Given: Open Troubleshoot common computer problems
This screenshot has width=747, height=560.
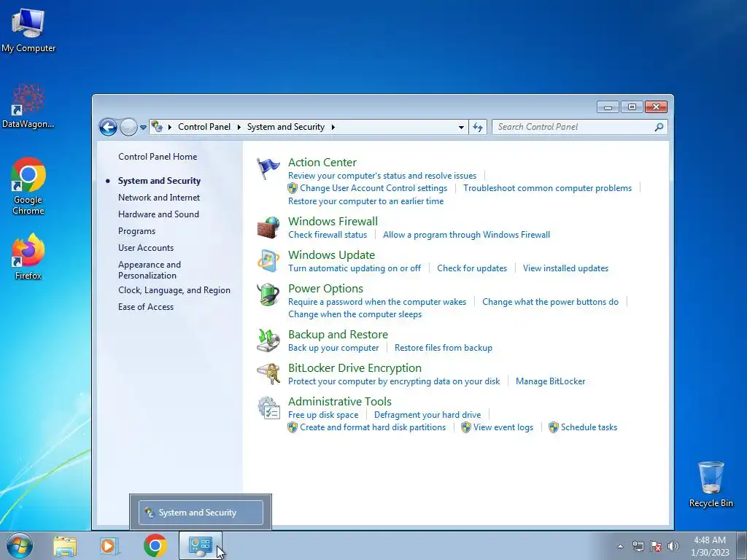Looking at the screenshot, I should pyautogui.click(x=547, y=188).
